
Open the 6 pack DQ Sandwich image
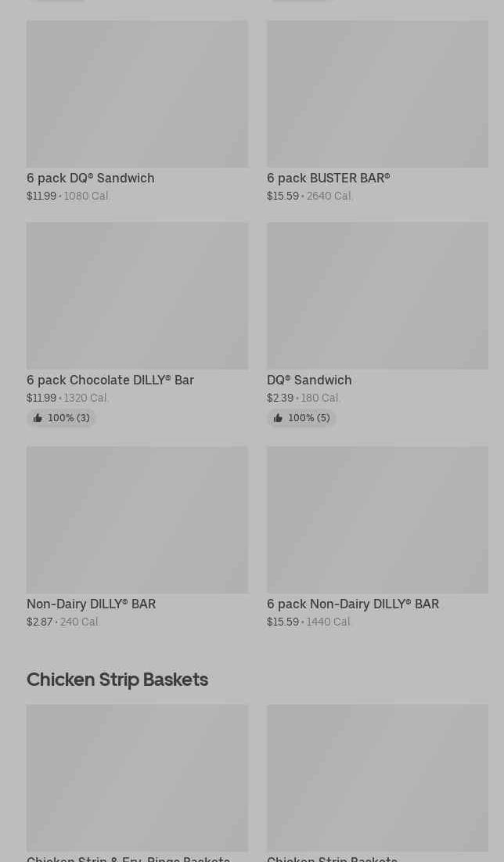click(137, 94)
